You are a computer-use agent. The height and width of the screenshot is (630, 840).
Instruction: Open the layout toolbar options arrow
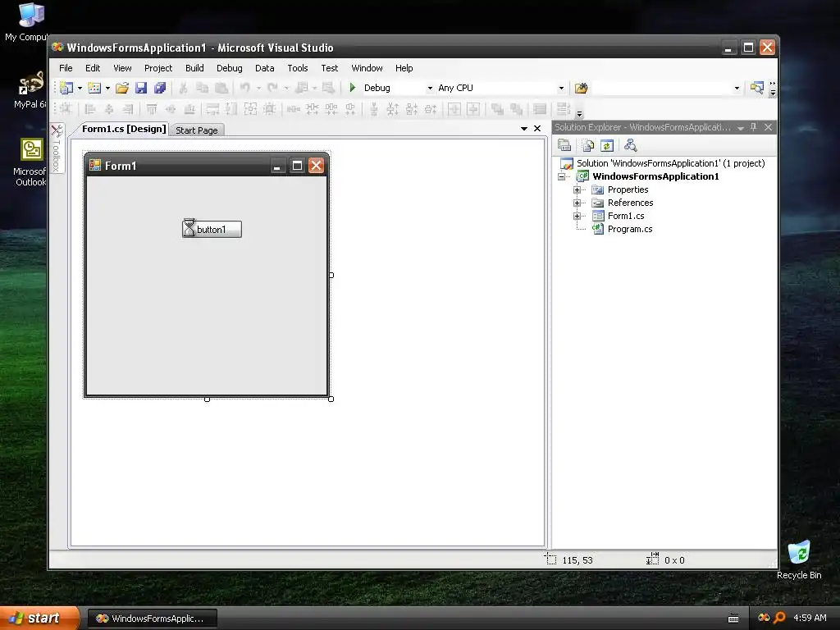tap(579, 113)
